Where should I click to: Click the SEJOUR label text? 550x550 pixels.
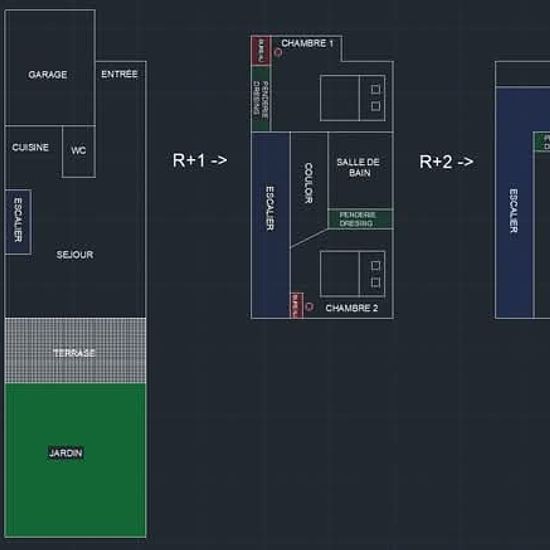[x=75, y=255]
